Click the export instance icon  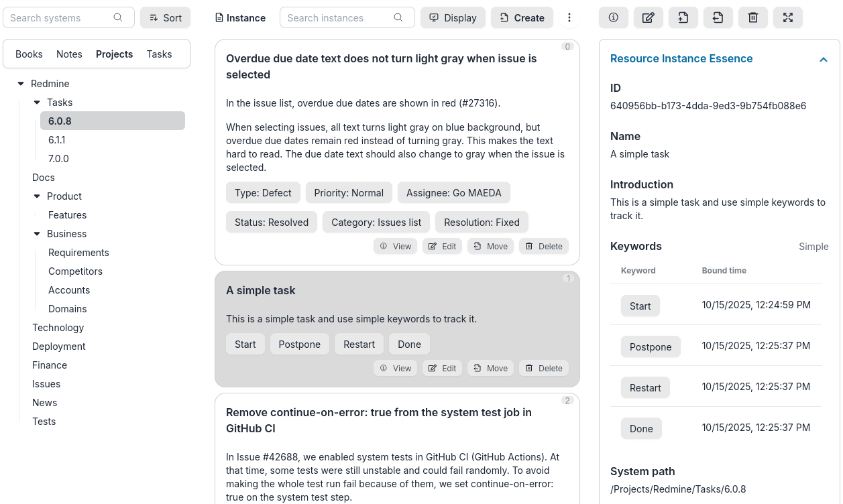click(x=718, y=17)
